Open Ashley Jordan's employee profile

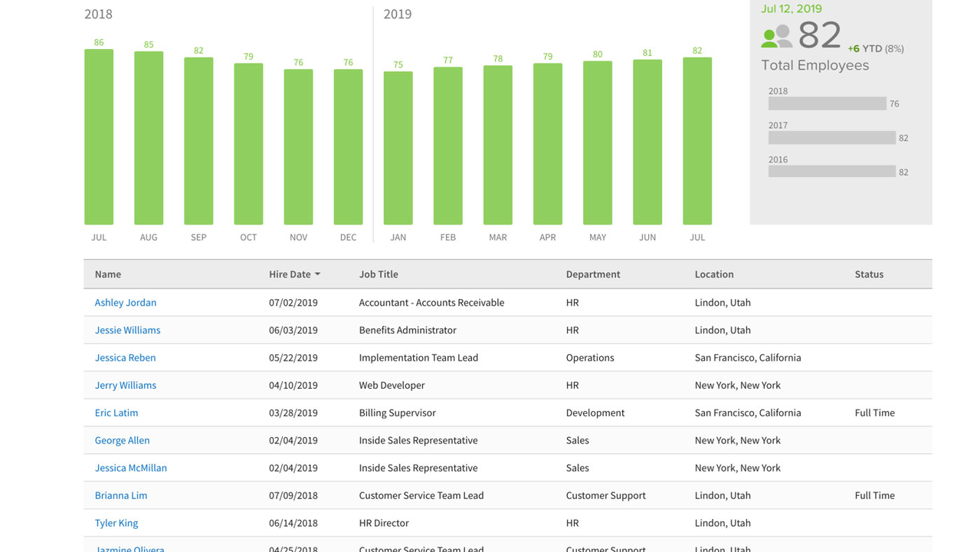pyautogui.click(x=125, y=303)
